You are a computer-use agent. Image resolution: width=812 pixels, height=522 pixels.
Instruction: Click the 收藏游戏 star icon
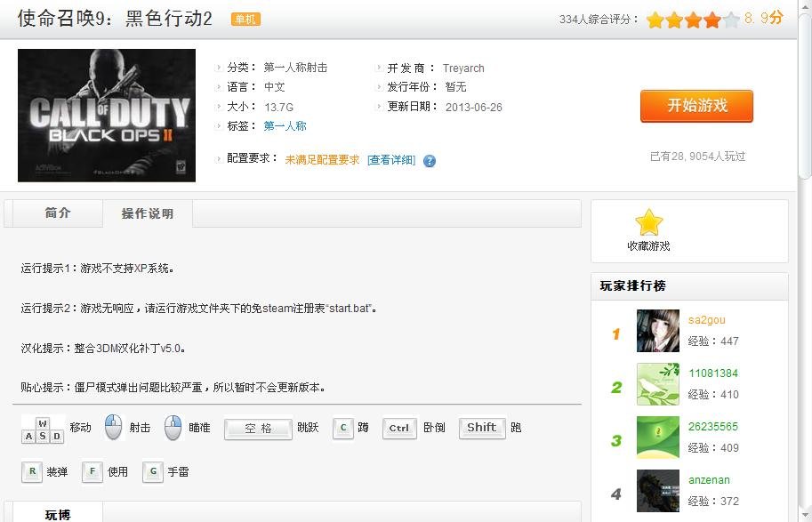click(x=649, y=222)
